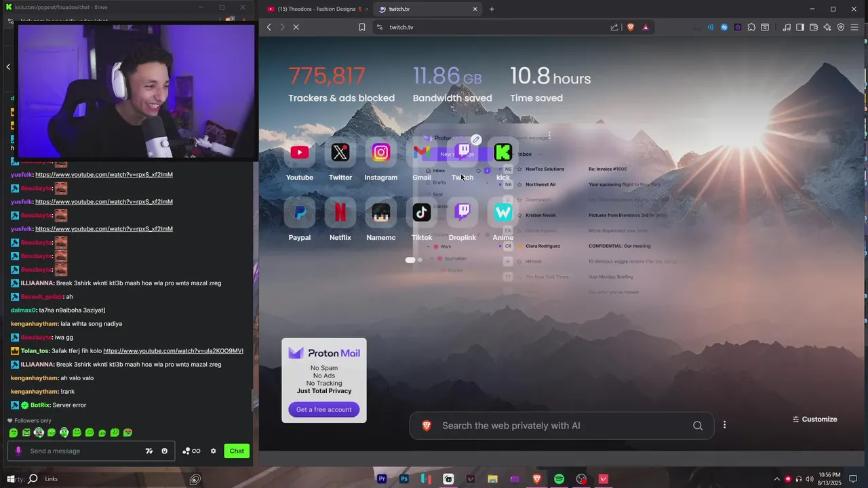
Task: Open Tolan_tos YouTube link in chat
Action: click(173, 350)
